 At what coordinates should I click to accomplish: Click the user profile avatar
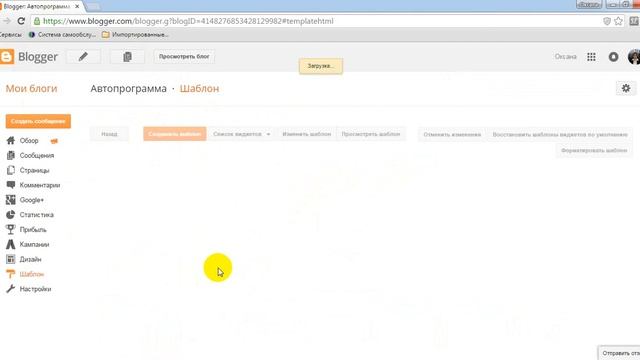pyautogui.click(x=634, y=57)
